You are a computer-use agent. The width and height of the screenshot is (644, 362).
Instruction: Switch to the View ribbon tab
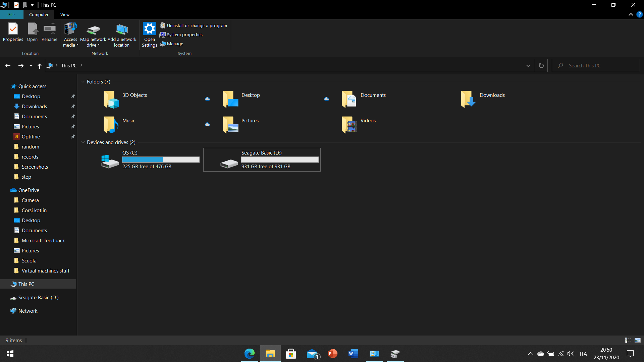(65, 14)
